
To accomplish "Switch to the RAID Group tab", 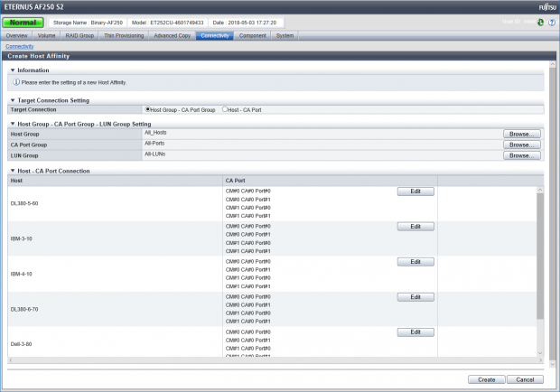I will click(79, 36).
